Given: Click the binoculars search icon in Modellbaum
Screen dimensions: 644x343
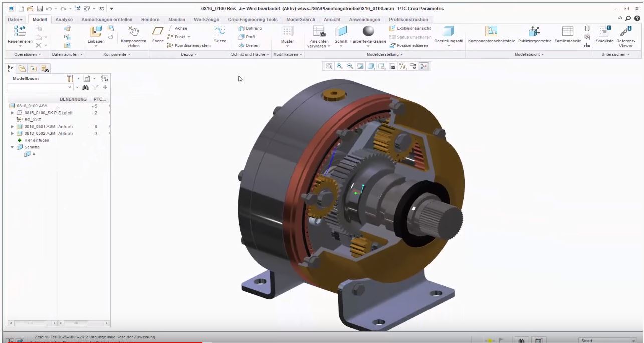Looking at the screenshot, I should (x=85, y=87).
